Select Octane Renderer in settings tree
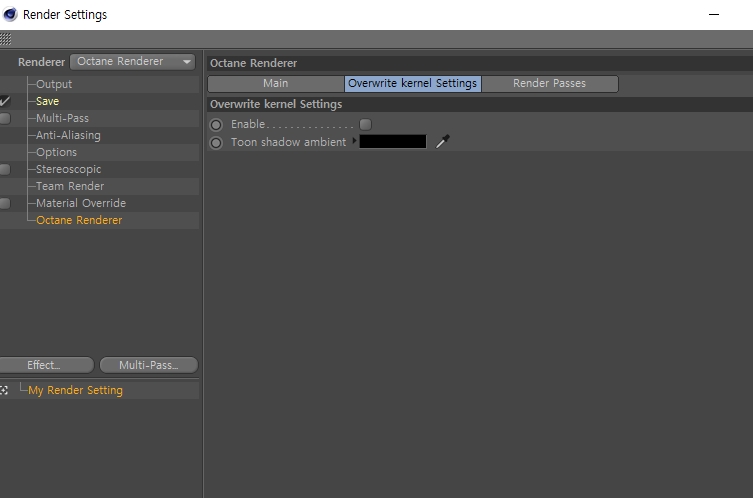Screen dimensions: 753x498 coord(79,220)
